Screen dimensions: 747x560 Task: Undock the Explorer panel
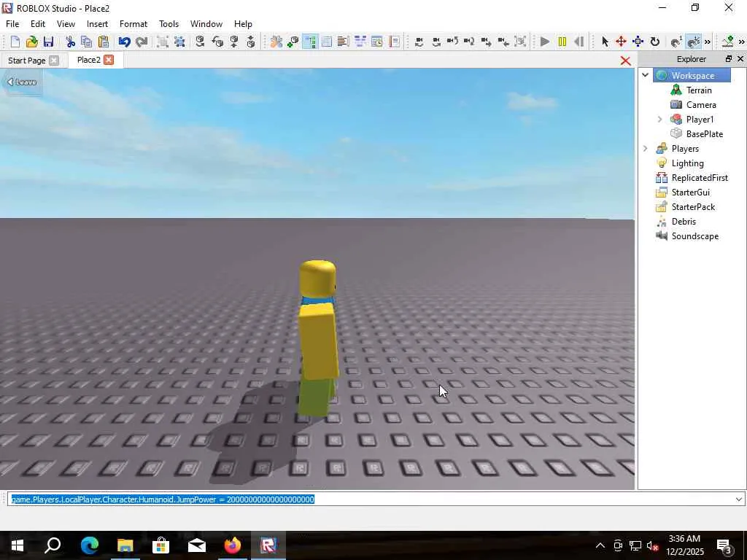[729, 58]
